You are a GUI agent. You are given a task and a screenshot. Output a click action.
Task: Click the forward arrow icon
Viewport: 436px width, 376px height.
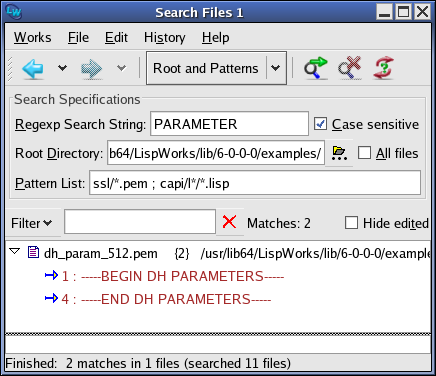click(92, 69)
